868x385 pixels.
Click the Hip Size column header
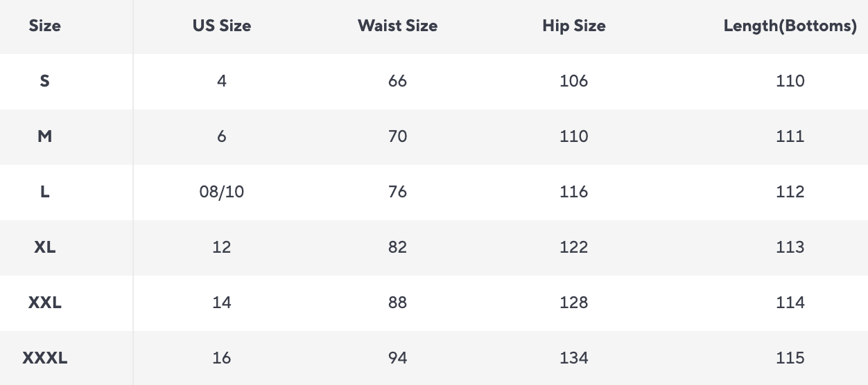click(574, 26)
